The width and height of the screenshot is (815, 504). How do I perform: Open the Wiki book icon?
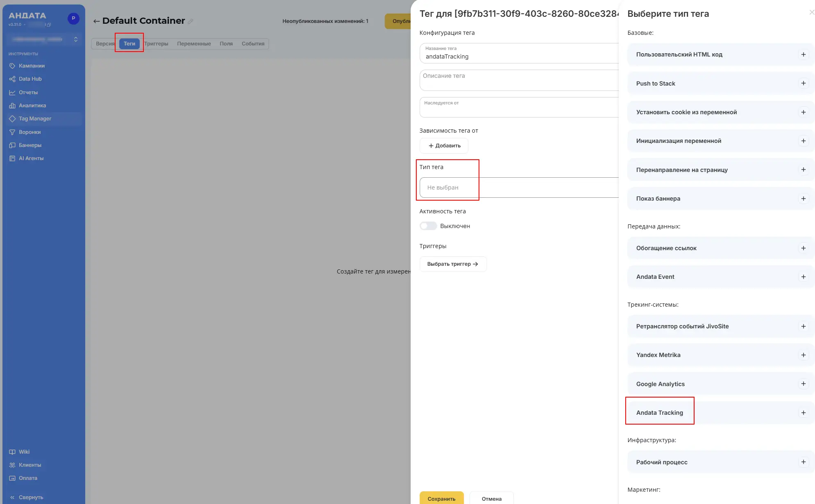click(x=12, y=452)
